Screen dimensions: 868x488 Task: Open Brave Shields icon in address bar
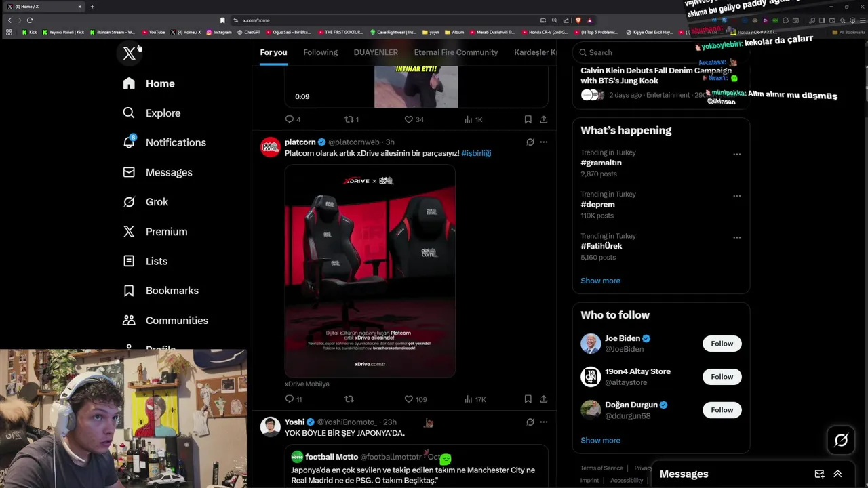tap(578, 20)
